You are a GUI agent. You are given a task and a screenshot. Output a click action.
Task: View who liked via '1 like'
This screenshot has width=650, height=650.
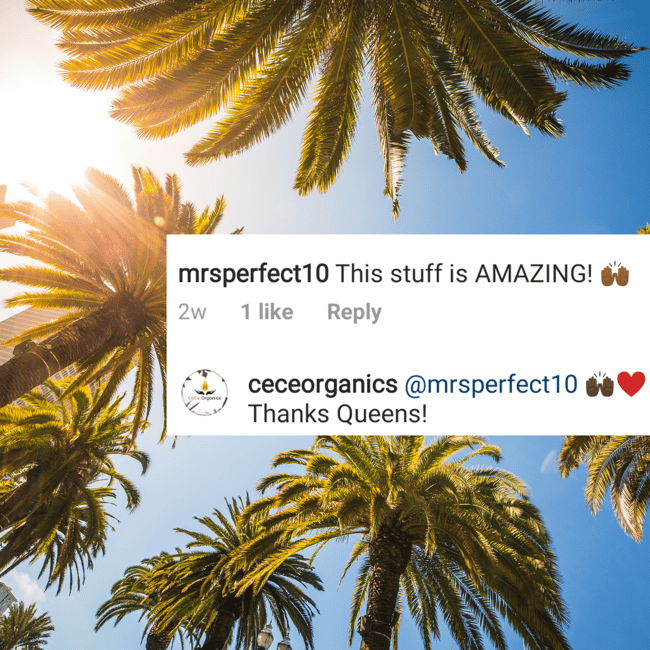(267, 311)
